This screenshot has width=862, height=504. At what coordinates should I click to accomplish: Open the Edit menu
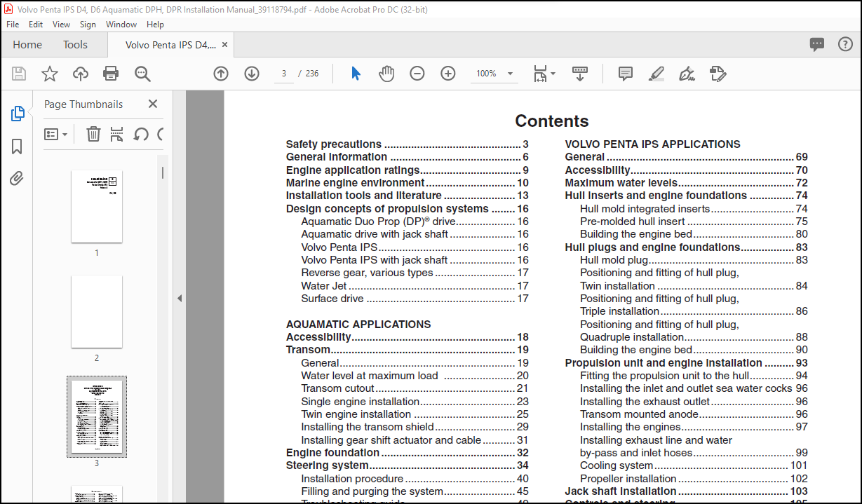[x=36, y=24]
